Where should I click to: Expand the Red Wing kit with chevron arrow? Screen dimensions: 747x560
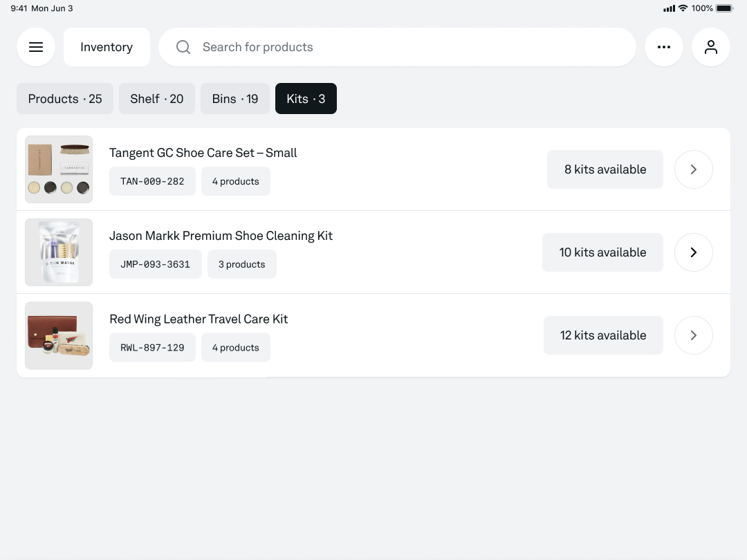[x=694, y=335]
